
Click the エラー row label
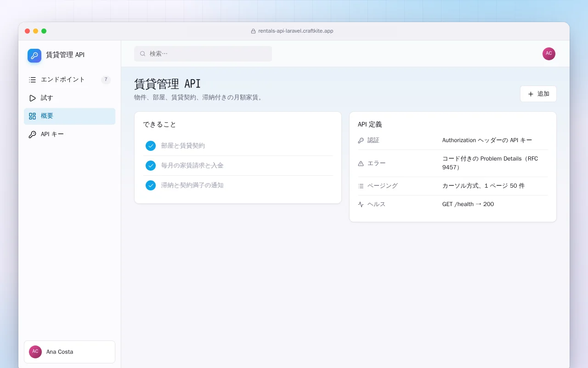(377, 163)
